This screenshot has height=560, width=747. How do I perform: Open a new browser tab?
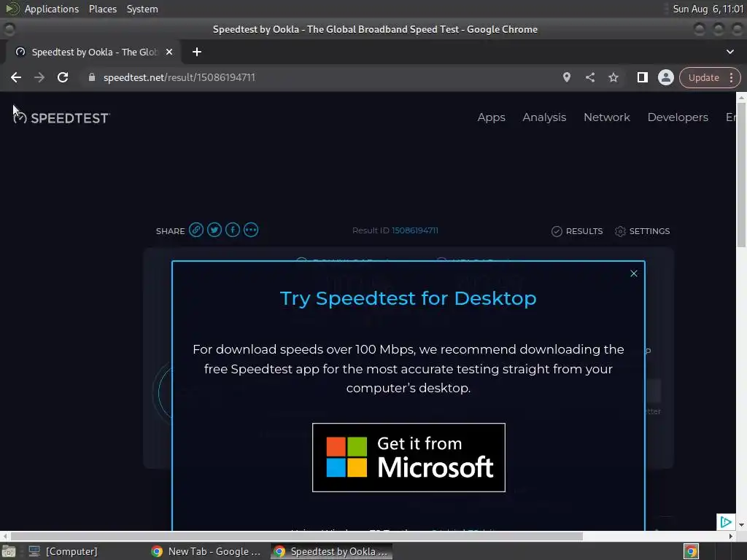[197, 52]
